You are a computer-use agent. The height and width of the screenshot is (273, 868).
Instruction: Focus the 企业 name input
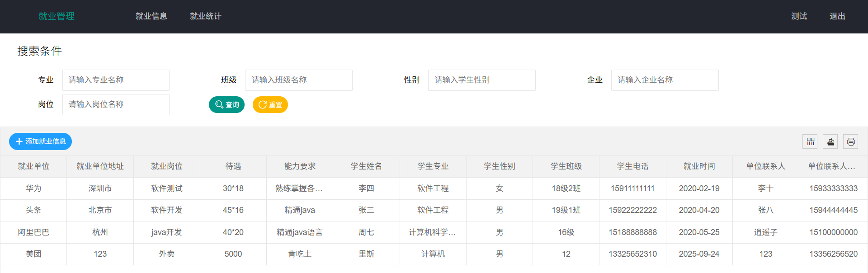coord(665,80)
